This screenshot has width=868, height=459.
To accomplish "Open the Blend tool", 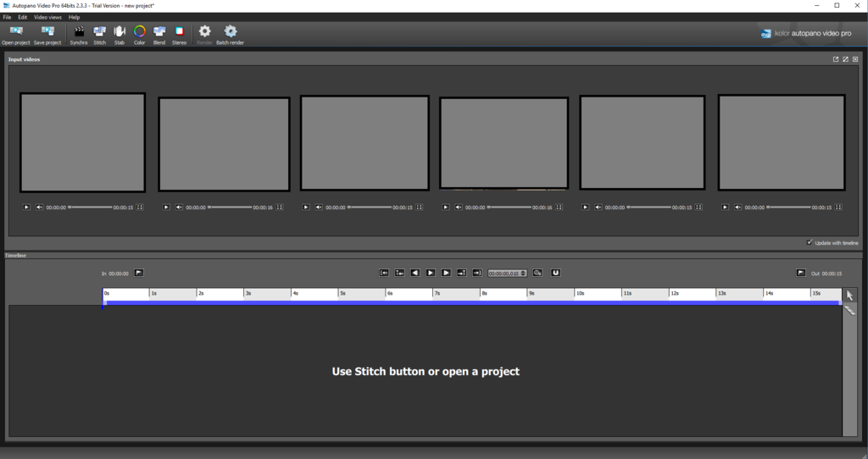I will pos(159,35).
